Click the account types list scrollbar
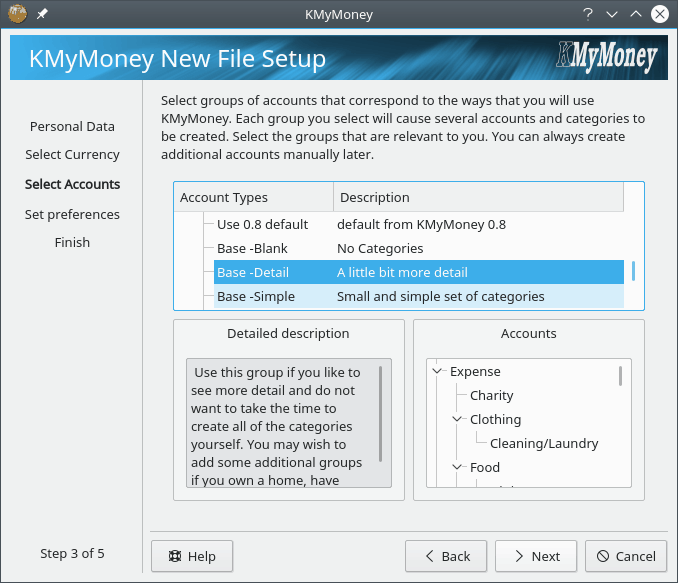Viewport: 678px width, 583px height. click(633, 271)
